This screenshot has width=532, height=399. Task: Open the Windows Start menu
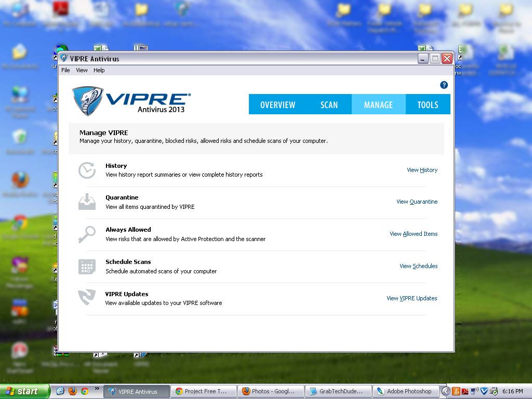tap(24, 391)
